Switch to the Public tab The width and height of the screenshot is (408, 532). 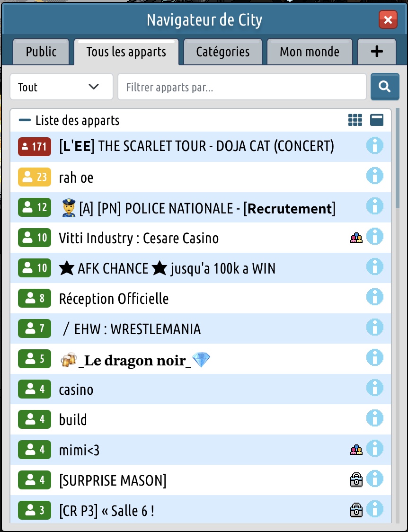point(41,51)
